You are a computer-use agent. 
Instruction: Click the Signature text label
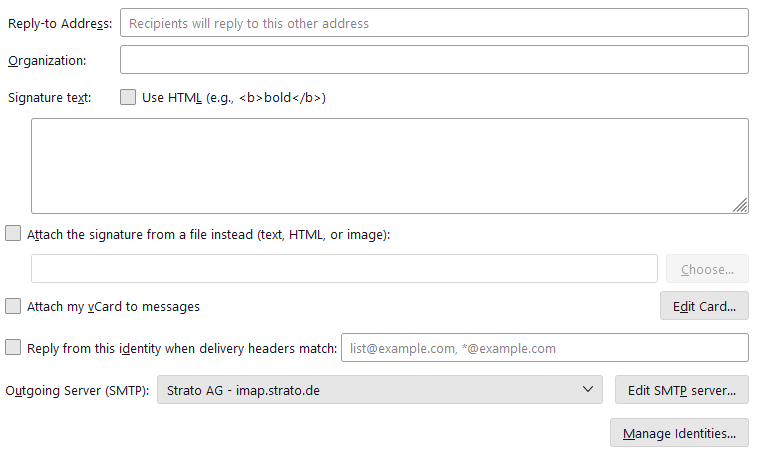tap(50, 98)
